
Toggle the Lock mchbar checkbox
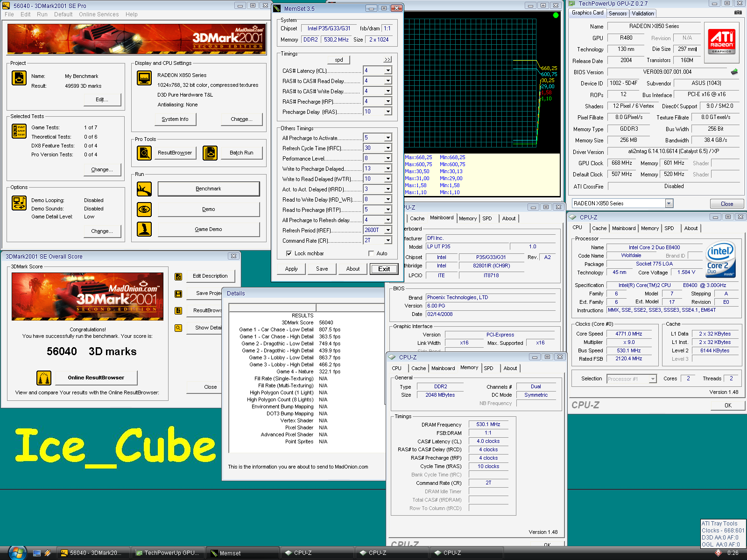point(289,253)
